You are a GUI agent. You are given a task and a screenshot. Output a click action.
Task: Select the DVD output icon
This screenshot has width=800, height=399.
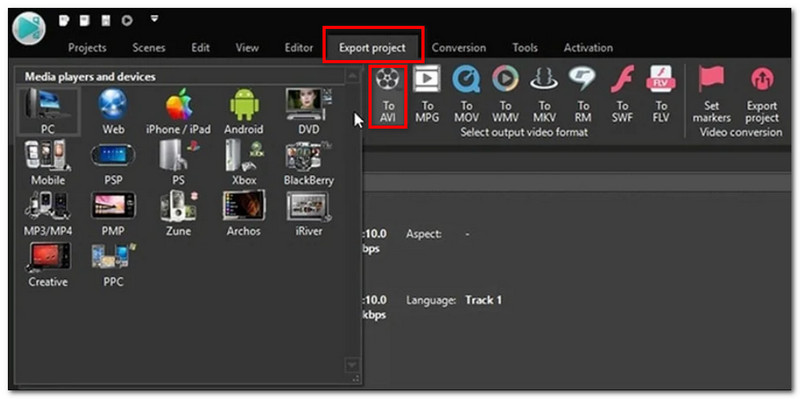coord(309,111)
